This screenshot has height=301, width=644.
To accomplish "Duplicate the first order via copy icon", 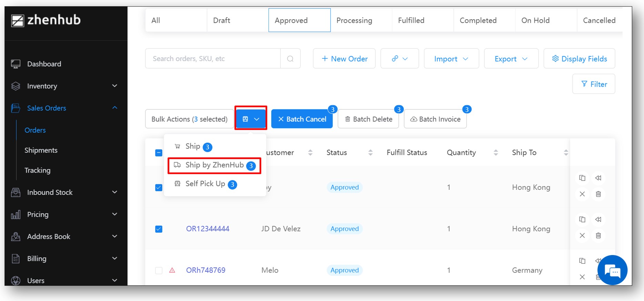I will coord(582,178).
